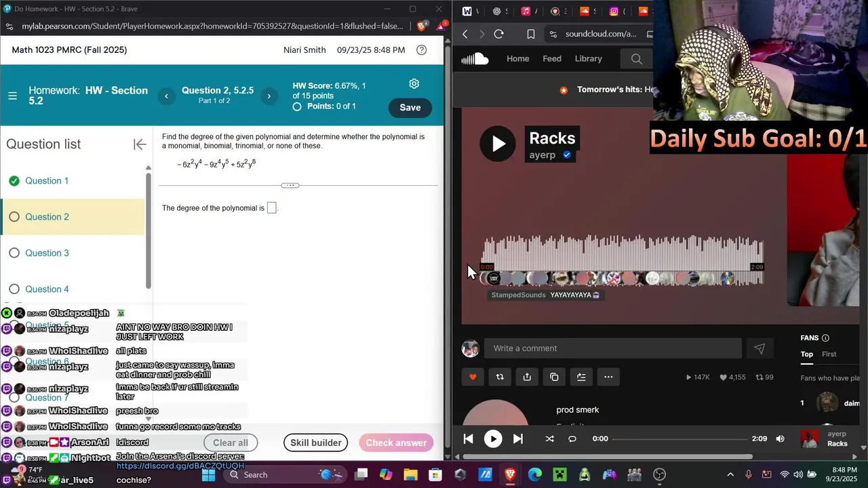
Task: Send the comment arrow button
Action: tap(759, 348)
